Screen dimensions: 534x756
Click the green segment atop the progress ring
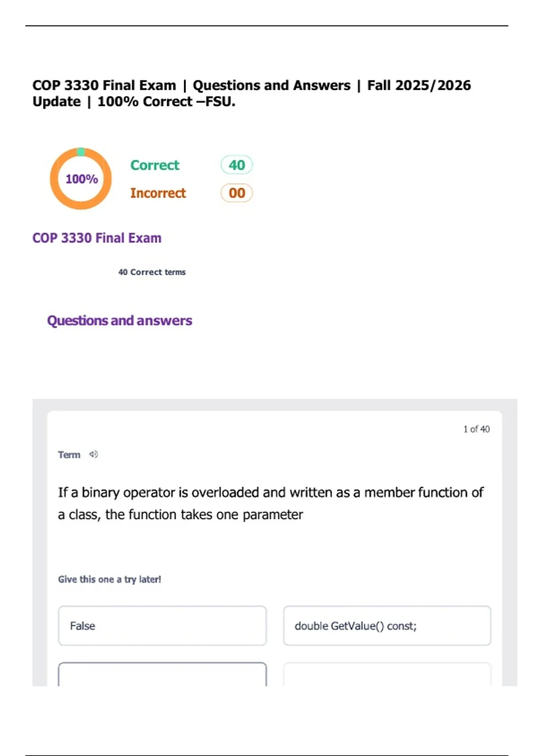81,152
